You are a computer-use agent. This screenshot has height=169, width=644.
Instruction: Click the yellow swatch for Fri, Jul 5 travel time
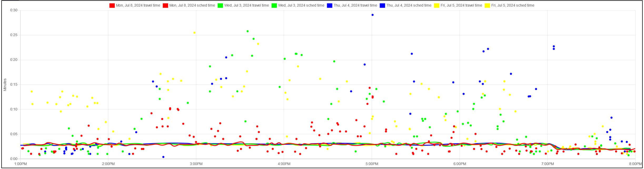[437, 6]
